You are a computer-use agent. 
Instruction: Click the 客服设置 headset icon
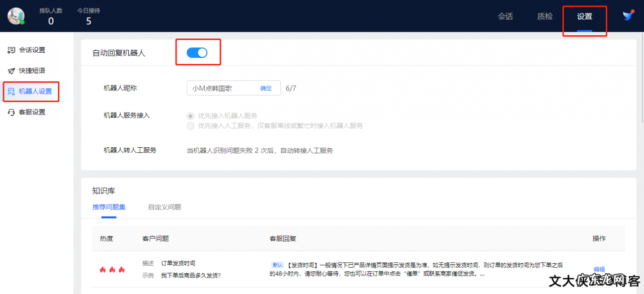[x=11, y=112]
